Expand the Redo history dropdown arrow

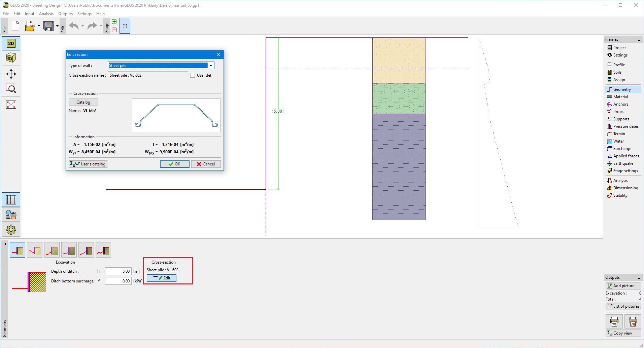101,26
